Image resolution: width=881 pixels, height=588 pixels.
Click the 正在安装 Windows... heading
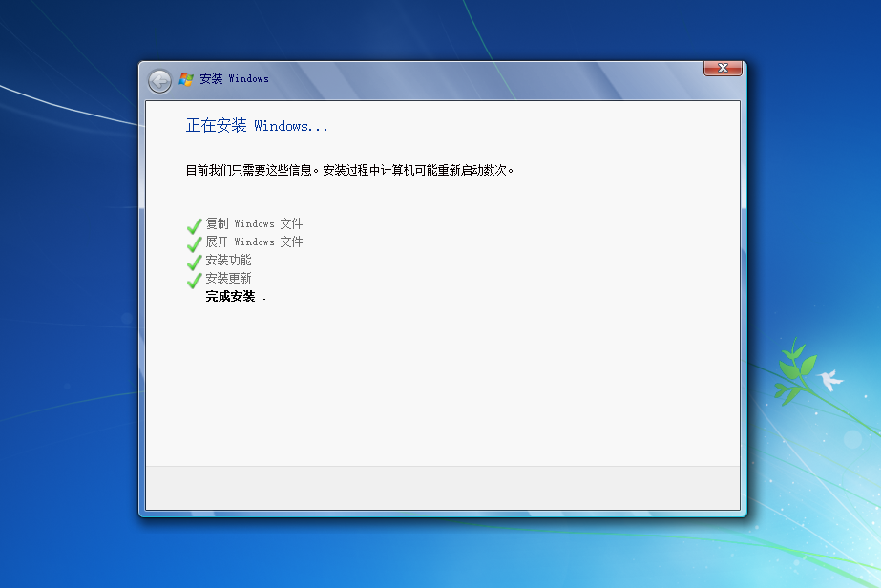[257, 125]
